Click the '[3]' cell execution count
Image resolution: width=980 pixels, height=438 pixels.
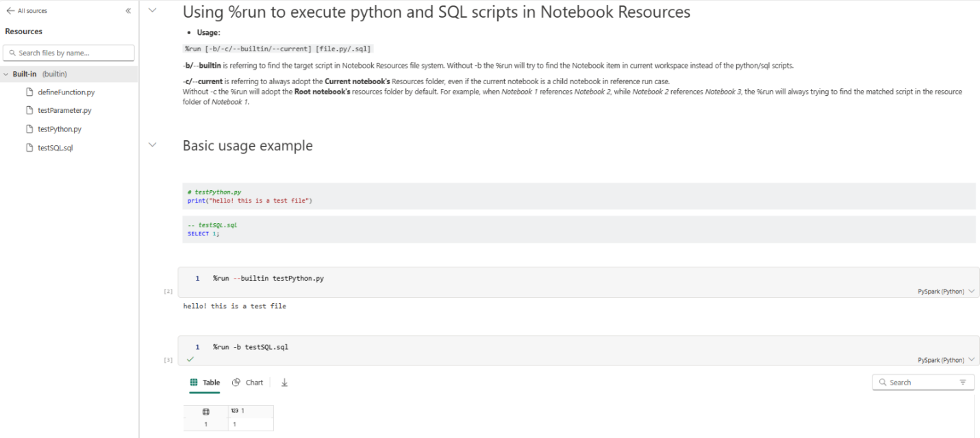[x=168, y=360]
